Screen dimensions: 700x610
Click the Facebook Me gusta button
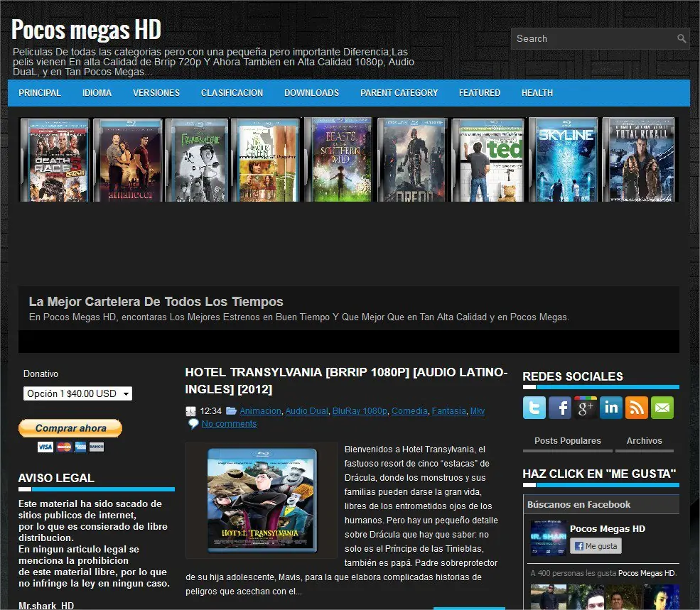(x=596, y=546)
